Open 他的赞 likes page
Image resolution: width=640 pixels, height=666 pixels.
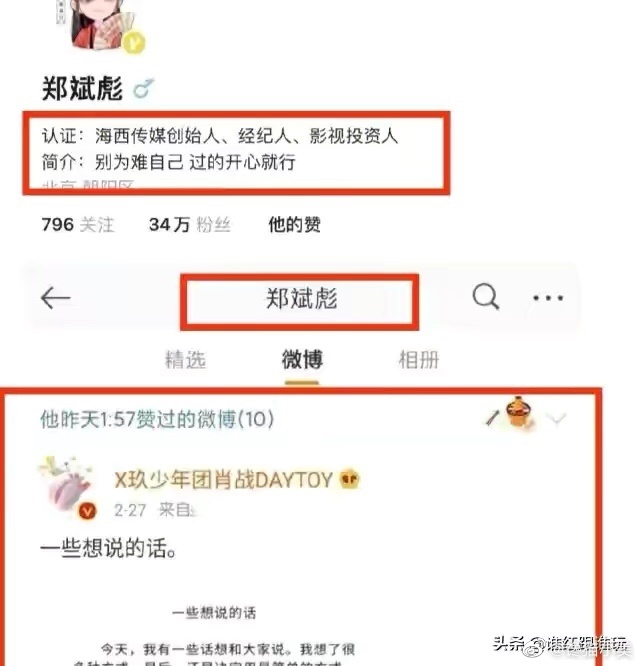click(x=294, y=225)
